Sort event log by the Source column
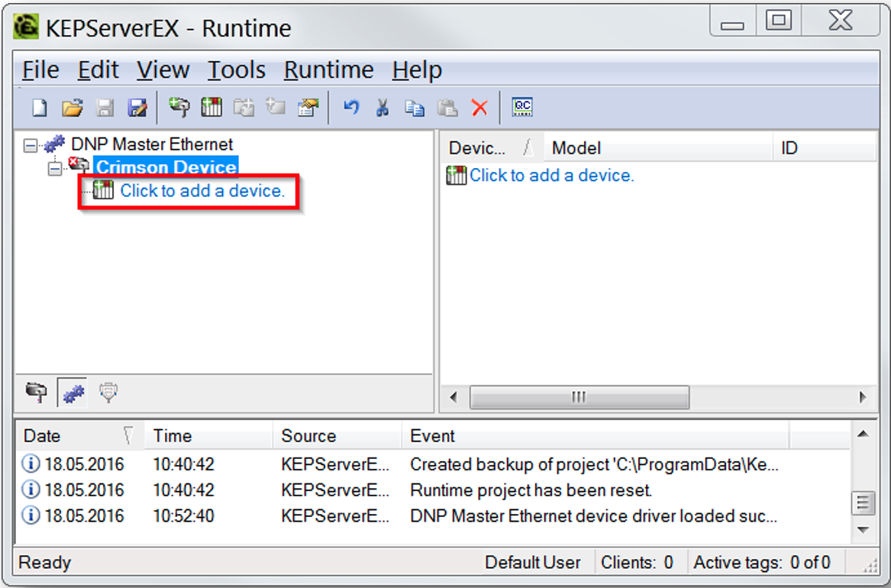This screenshot has height=588, width=891. pyautogui.click(x=337, y=436)
